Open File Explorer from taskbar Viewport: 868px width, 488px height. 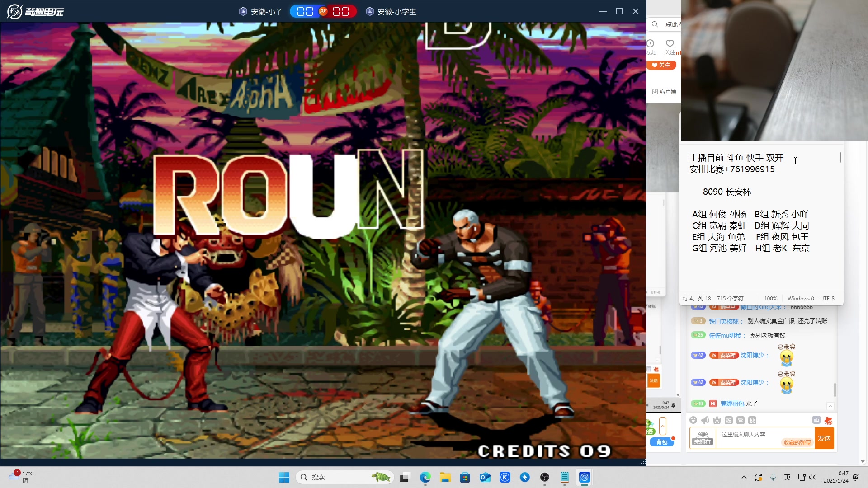(x=445, y=477)
